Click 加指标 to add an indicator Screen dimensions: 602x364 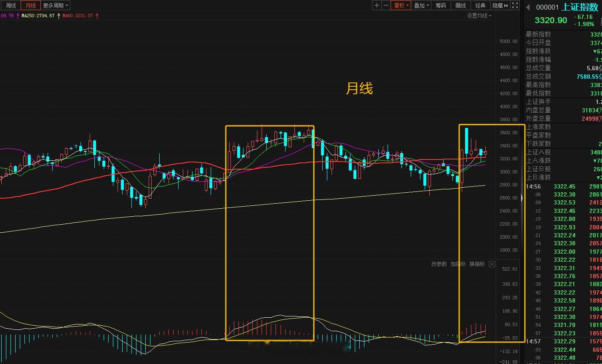click(458, 264)
